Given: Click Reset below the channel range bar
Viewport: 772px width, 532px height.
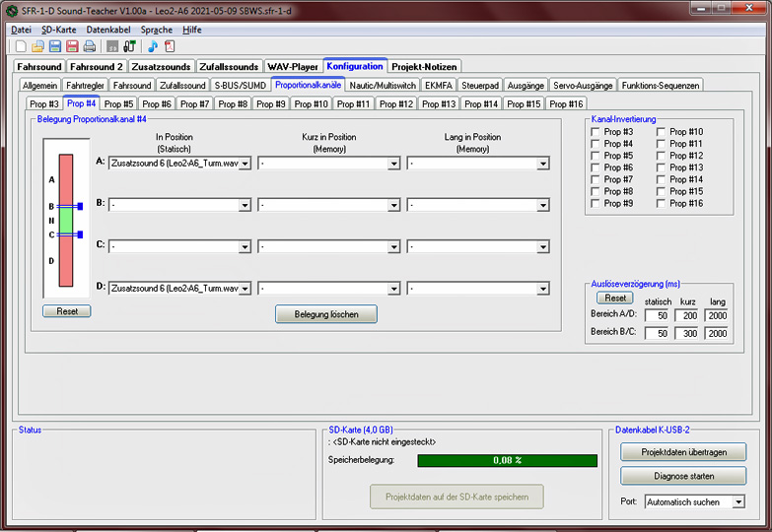Looking at the screenshot, I should pyautogui.click(x=66, y=311).
